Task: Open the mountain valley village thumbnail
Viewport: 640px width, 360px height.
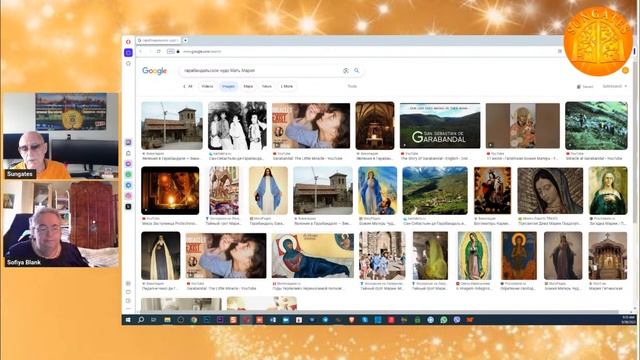Action: (x=435, y=190)
